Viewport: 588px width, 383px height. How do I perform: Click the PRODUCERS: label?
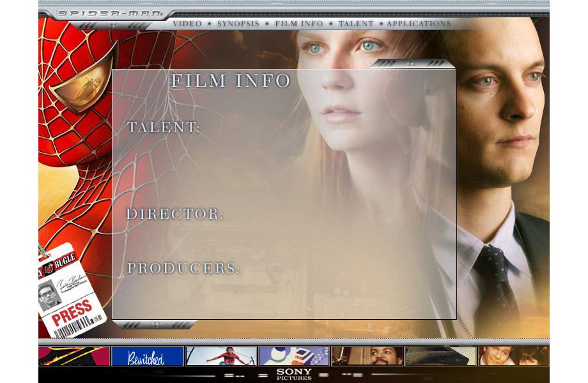183,268
